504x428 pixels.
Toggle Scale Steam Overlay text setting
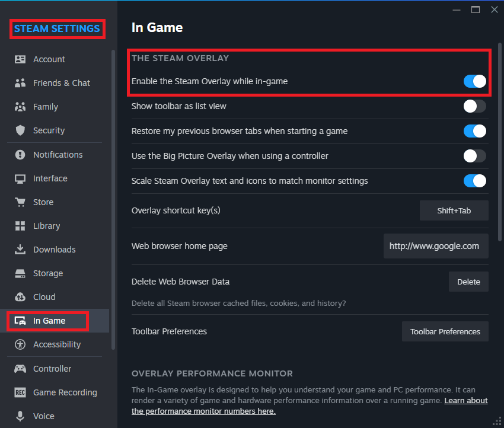[475, 181]
